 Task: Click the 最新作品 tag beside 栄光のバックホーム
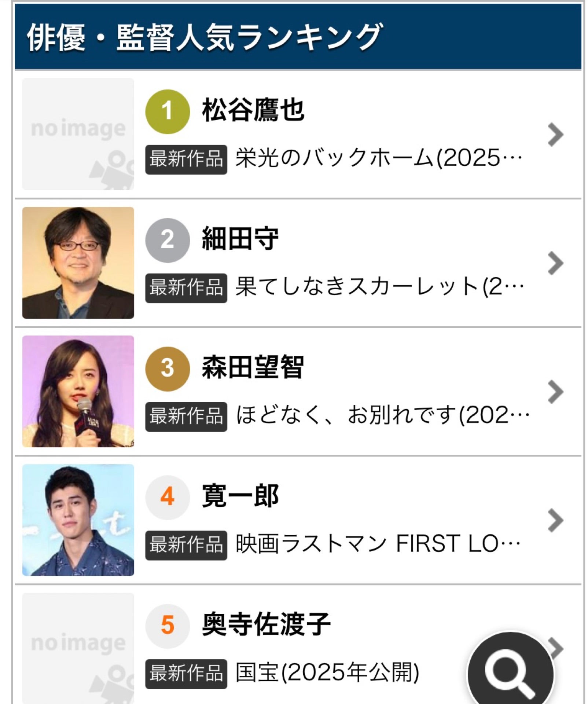186,159
